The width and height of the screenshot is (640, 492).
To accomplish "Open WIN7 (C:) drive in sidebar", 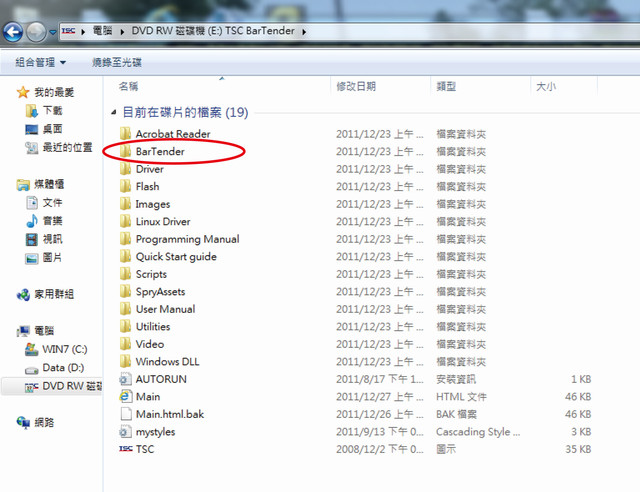I will pos(56,349).
